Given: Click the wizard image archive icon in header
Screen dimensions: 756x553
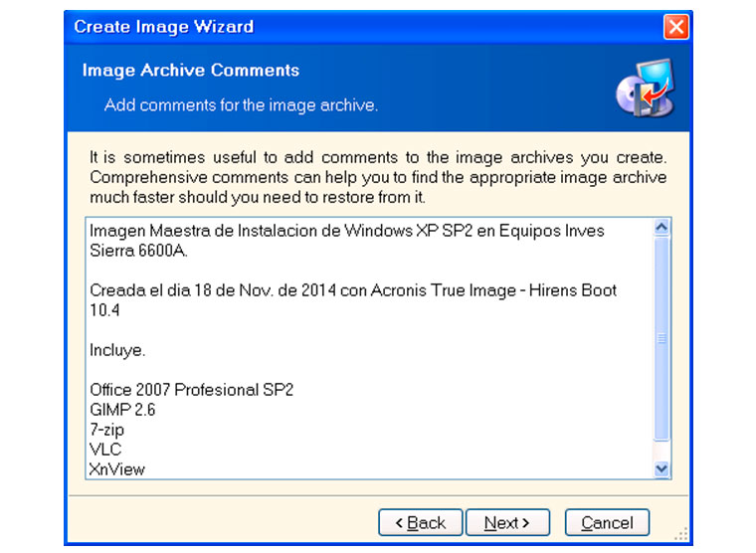Looking at the screenshot, I should tap(646, 89).
